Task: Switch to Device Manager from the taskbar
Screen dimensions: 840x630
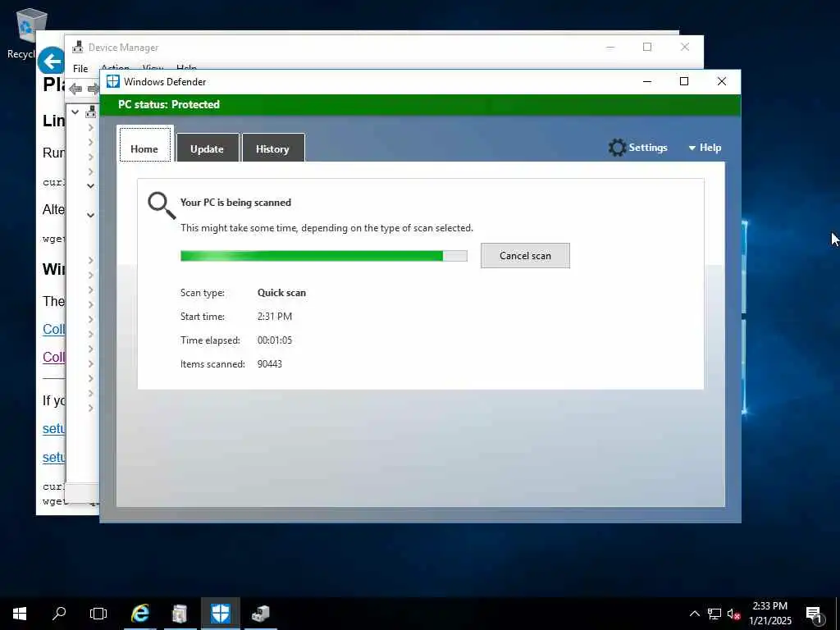Action: point(260,614)
